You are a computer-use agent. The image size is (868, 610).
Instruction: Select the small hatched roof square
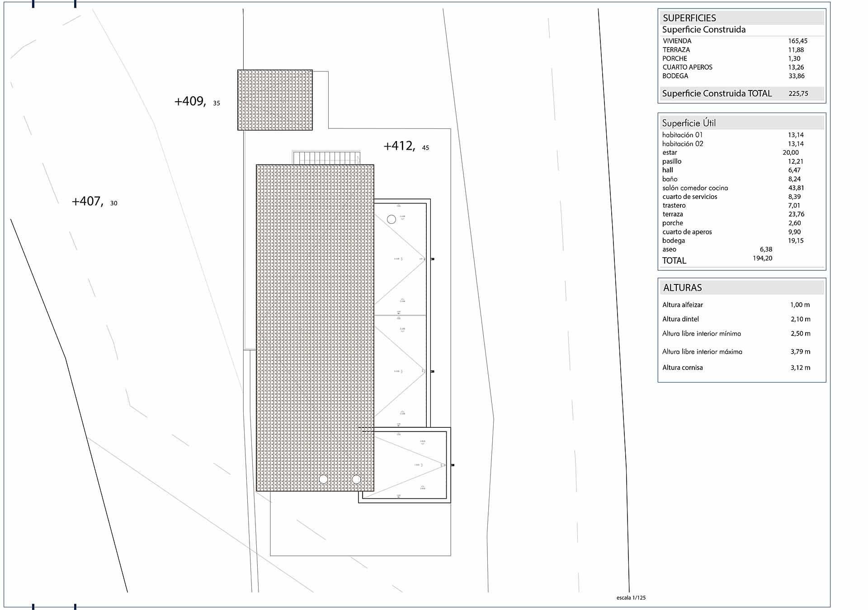pyautogui.click(x=275, y=100)
